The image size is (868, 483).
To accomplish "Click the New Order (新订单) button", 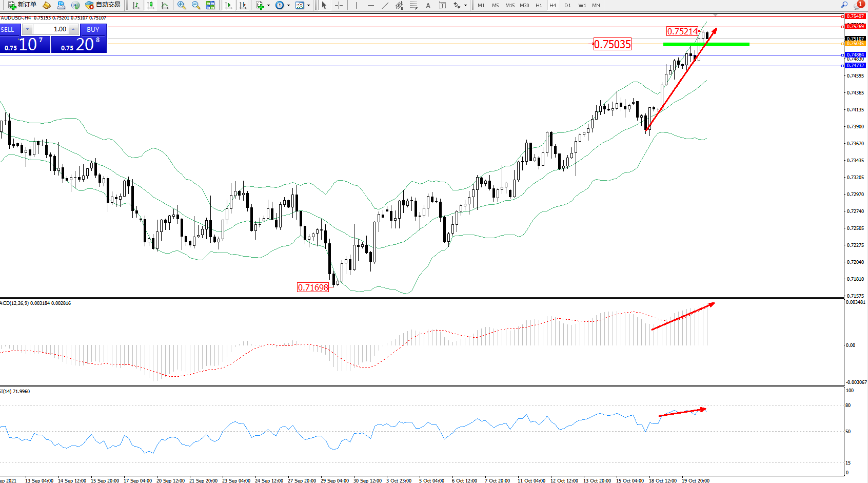I will pyautogui.click(x=22, y=5).
